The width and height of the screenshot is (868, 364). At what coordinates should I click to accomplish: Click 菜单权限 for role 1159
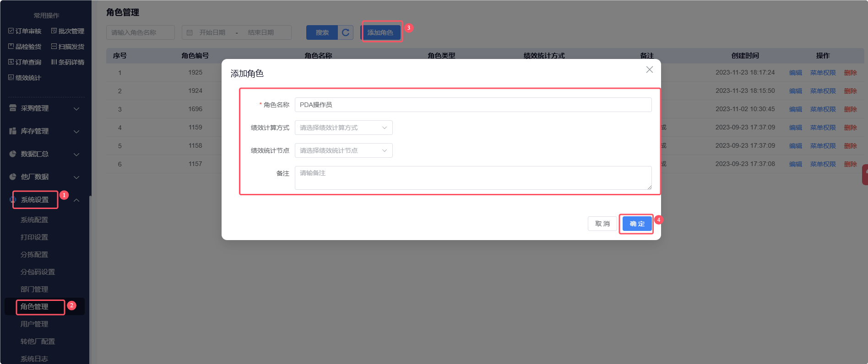click(823, 128)
